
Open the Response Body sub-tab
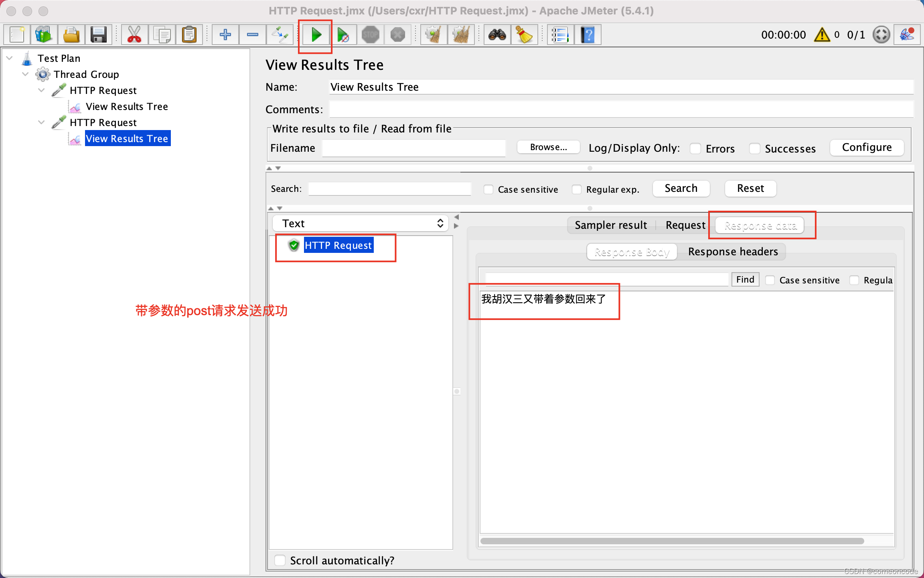pyautogui.click(x=632, y=252)
